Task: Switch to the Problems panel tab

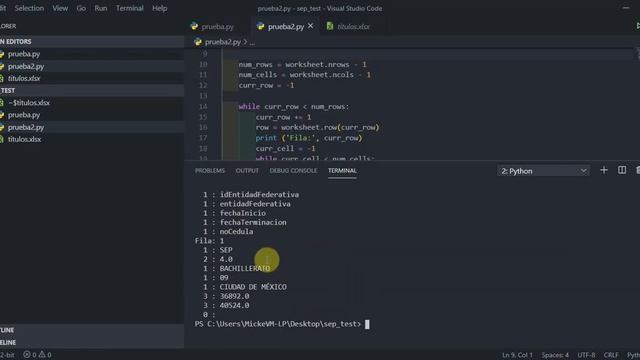Action: 210,171
